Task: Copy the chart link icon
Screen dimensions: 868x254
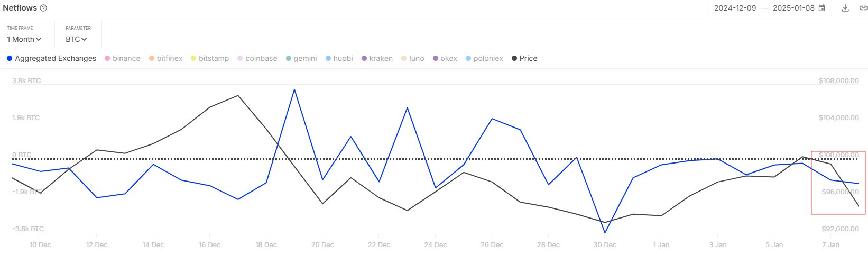Action: 863,8
